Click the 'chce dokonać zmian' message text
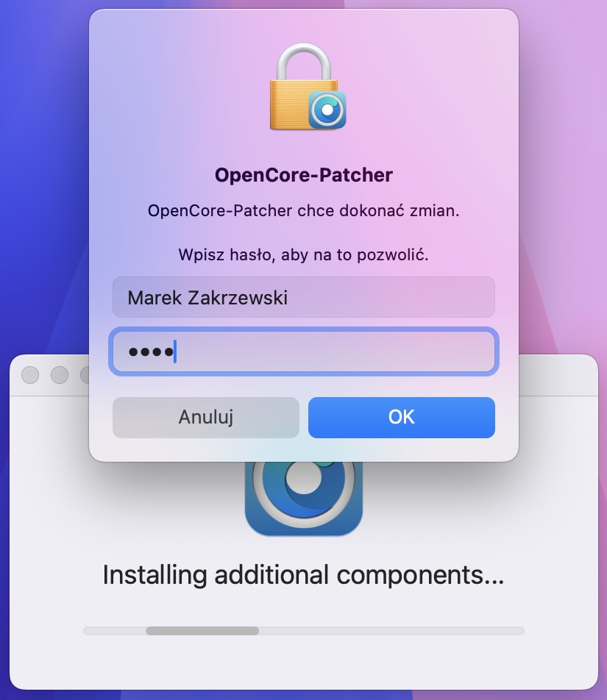 coord(304,211)
